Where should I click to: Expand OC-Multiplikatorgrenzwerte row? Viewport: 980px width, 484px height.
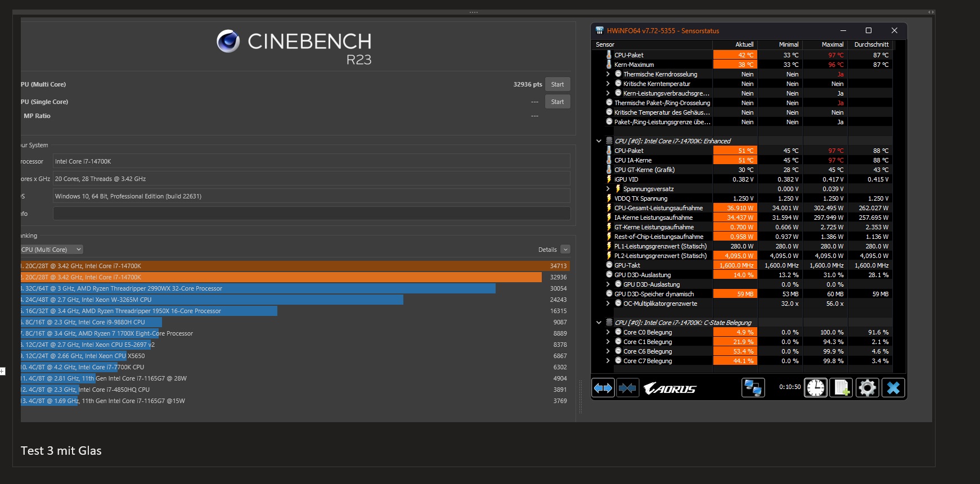coord(608,304)
